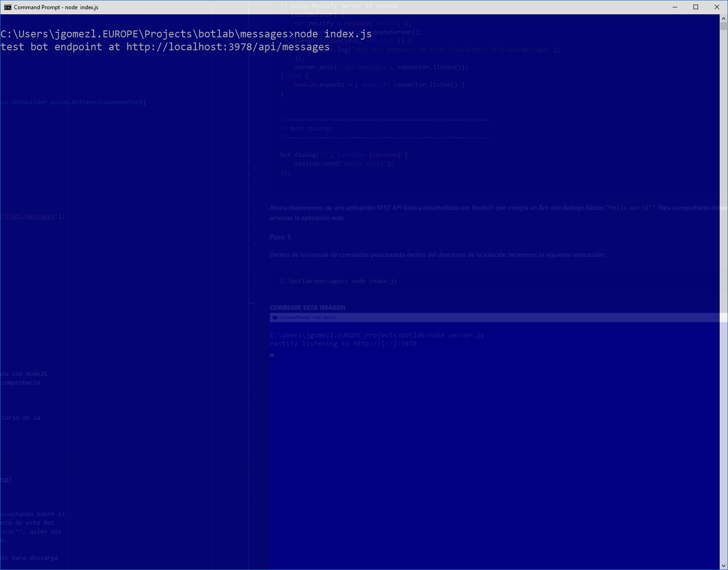
Task: Open the Command Prompt system menu icon
Action: 7,7
